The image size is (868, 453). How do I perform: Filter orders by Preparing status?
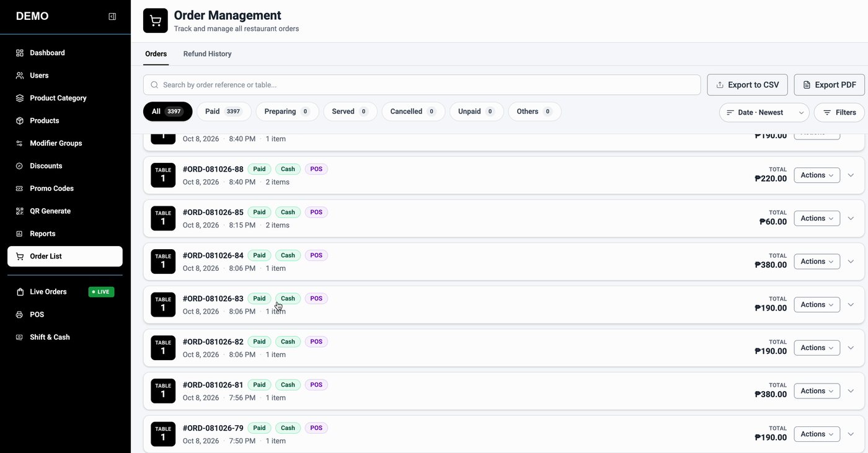287,112
